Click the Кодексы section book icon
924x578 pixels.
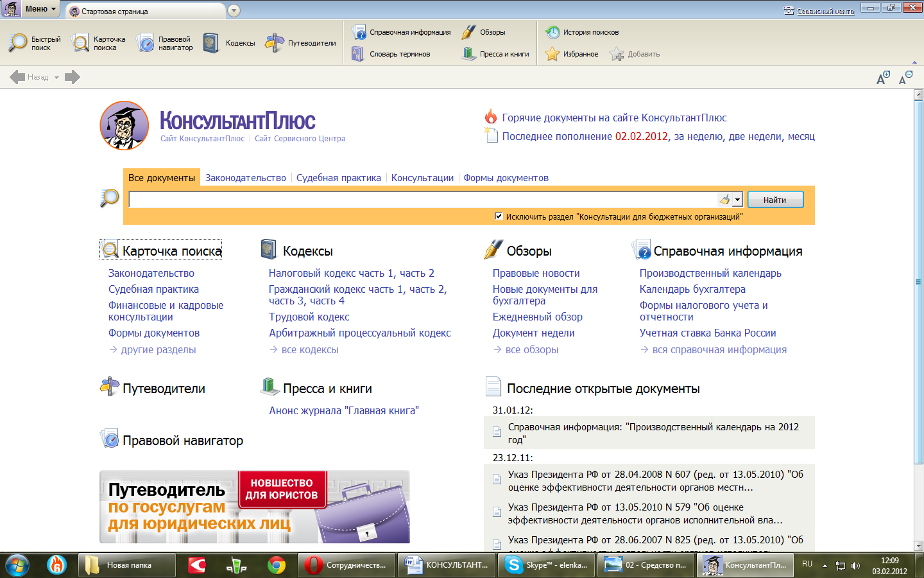tap(268, 249)
